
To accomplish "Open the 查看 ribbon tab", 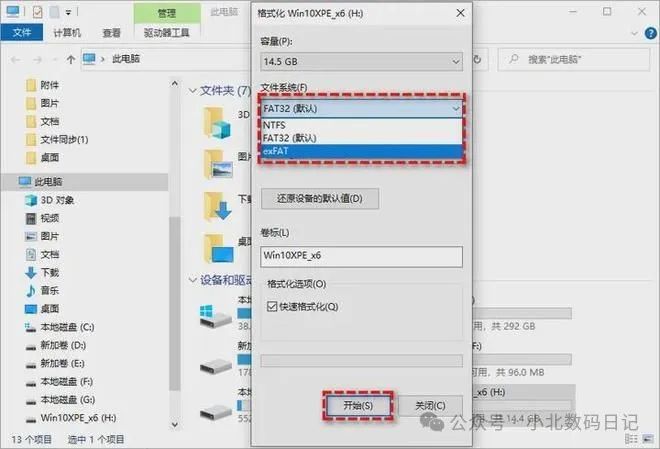I will [112, 32].
